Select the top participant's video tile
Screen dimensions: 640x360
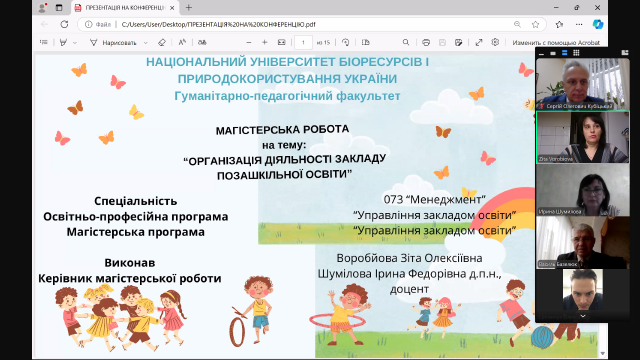[582, 84]
